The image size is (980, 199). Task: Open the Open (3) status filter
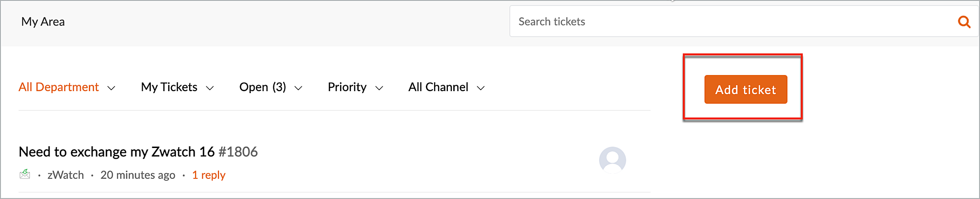263,87
